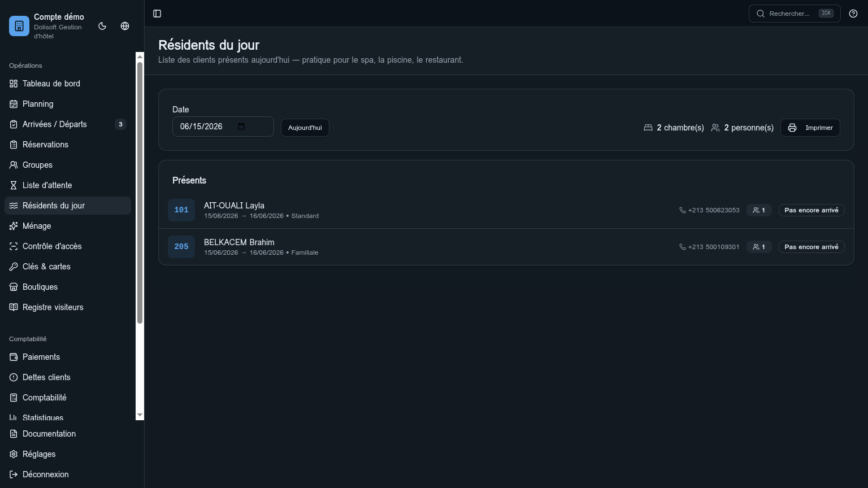Click the Liste d'attente hourglass icon
The image size is (868, 488).
[x=14, y=185]
